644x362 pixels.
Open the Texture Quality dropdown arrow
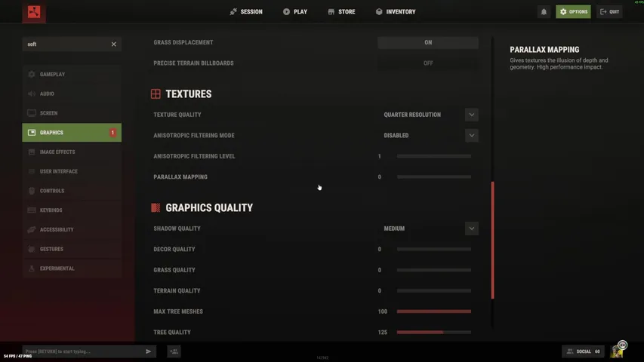472,115
